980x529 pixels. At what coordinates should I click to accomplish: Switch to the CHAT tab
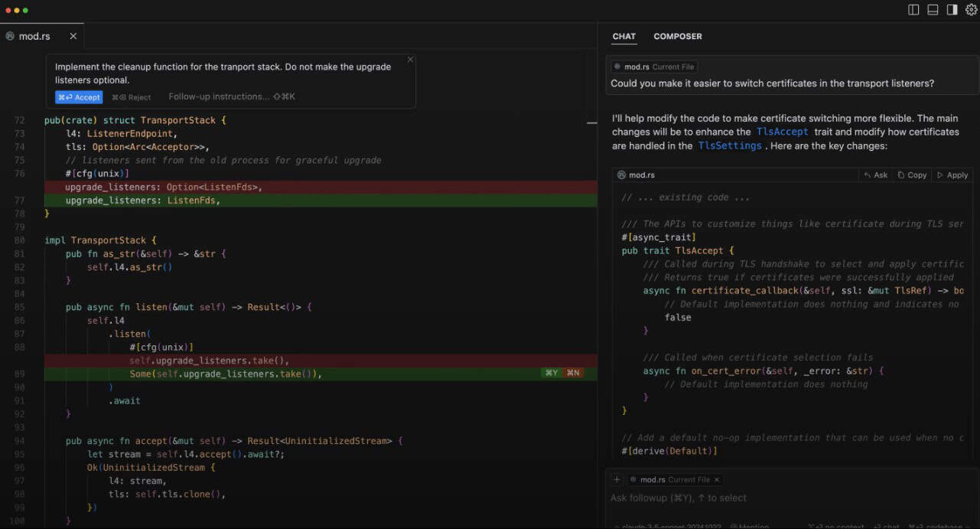click(624, 36)
